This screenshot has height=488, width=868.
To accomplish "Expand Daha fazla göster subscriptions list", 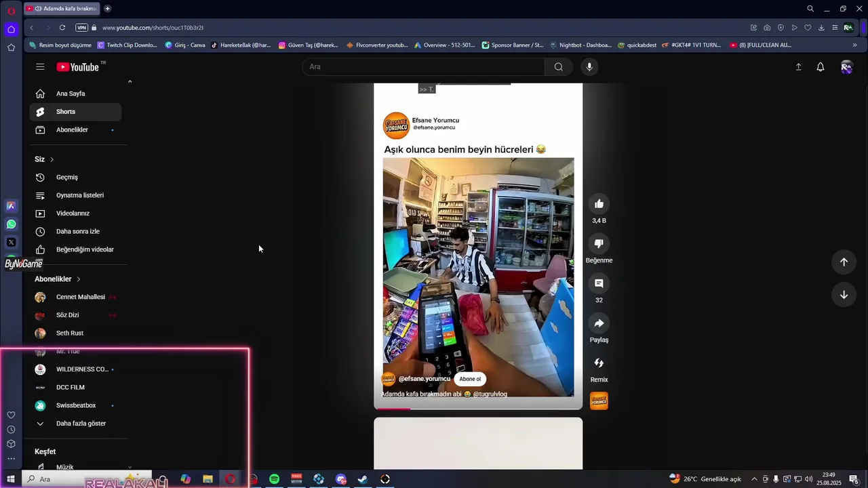I will (75, 424).
